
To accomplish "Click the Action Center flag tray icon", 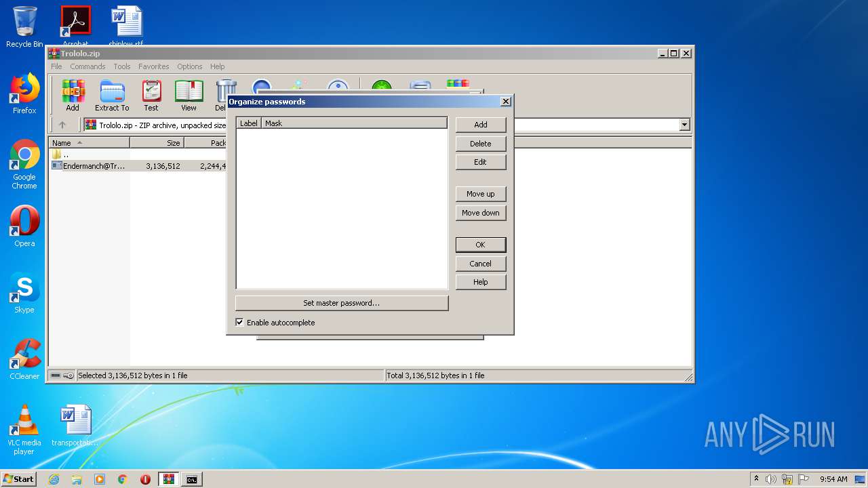I will coord(804,479).
